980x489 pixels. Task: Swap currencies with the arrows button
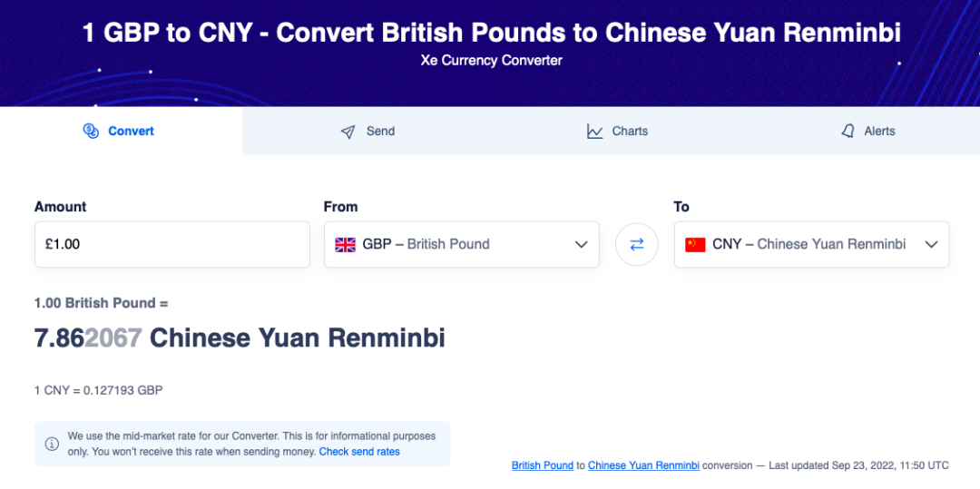(x=636, y=244)
